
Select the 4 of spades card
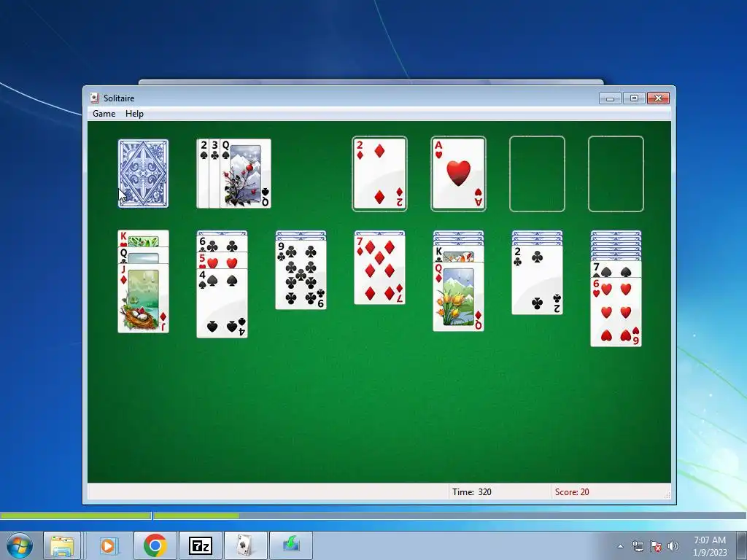(222, 303)
